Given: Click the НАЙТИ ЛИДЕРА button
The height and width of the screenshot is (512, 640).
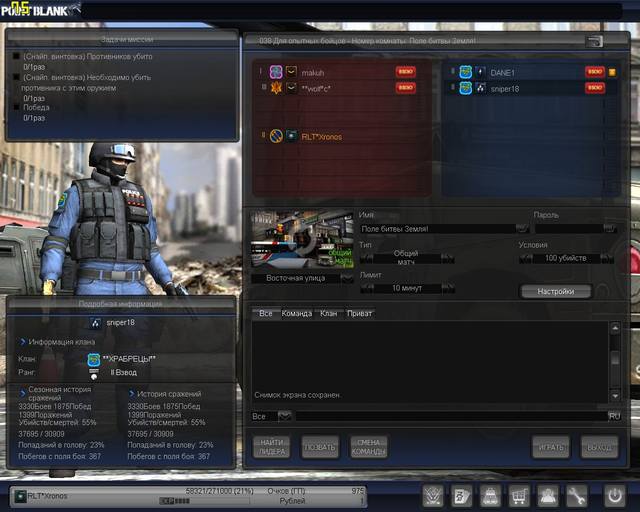Looking at the screenshot, I should point(271,447).
